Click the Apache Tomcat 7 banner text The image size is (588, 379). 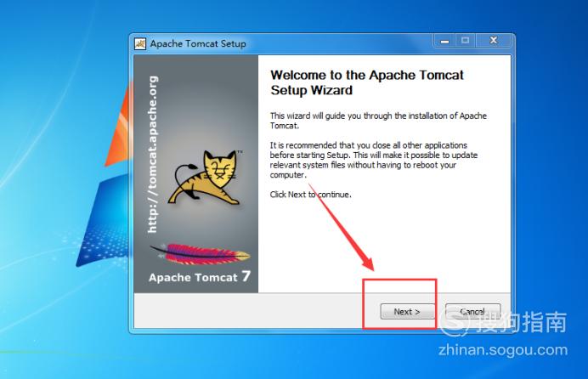pos(200,277)
